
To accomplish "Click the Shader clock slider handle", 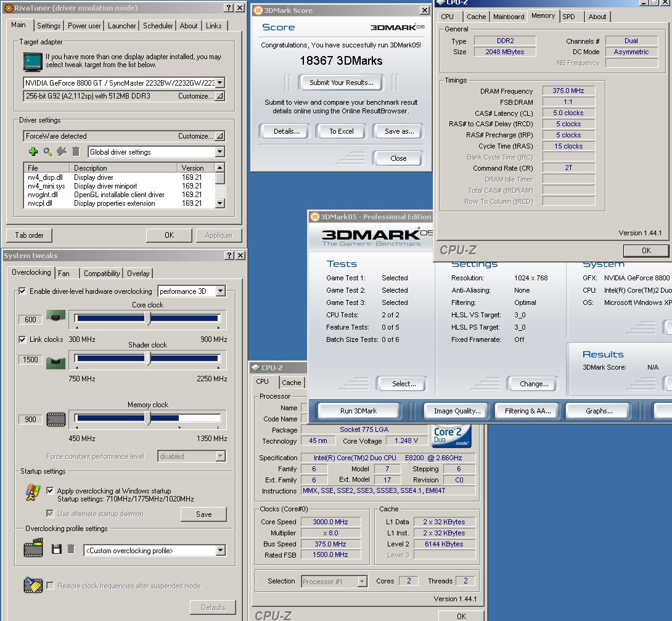I will 147,358.
